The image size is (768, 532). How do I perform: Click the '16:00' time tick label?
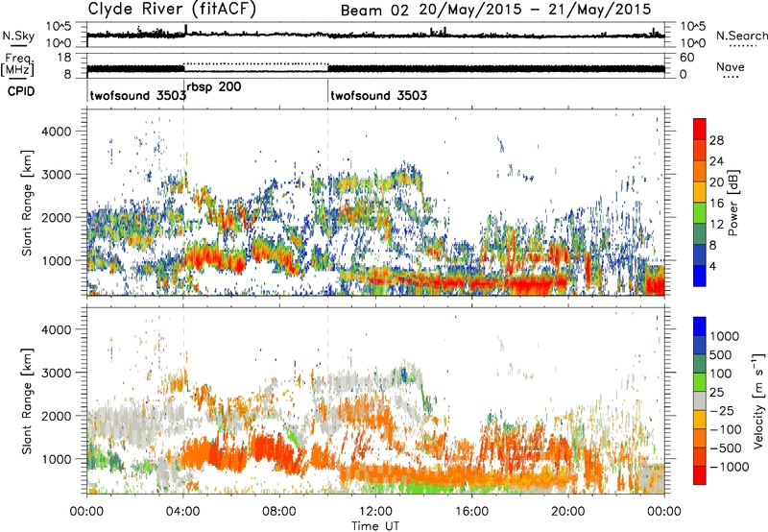point(471,512)
